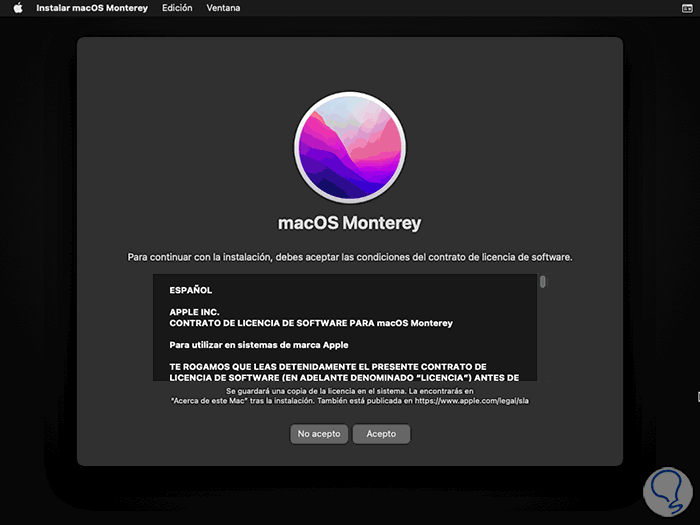This screenshot has width=700, height=525.
Task: Click the 'Para utilizar en sistemas de marca Apple' line
Action: click(x=259, y=345)
